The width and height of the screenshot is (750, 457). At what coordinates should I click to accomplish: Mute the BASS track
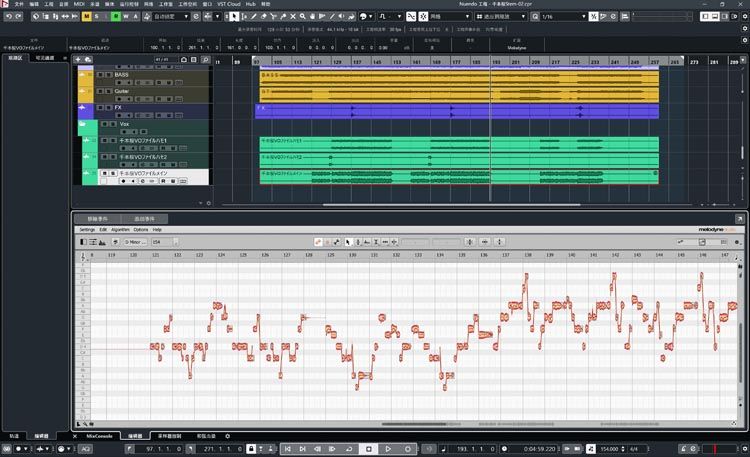[x=100, y=75]
